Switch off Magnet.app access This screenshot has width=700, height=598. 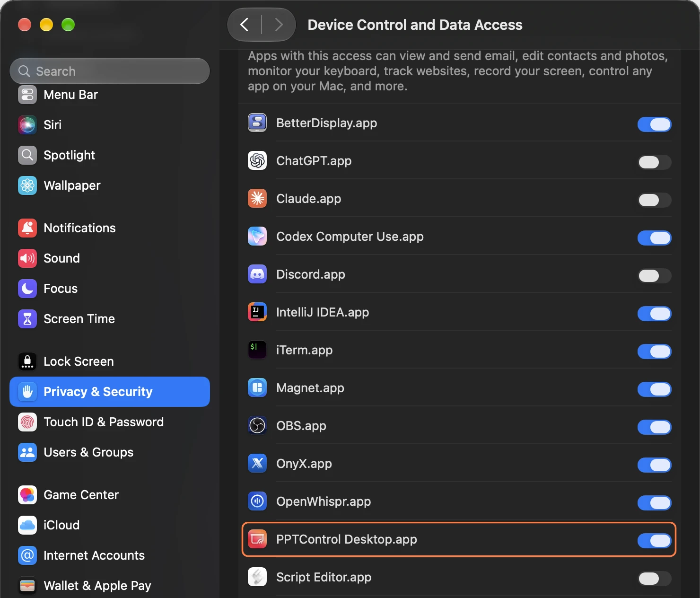click(654, 389)
